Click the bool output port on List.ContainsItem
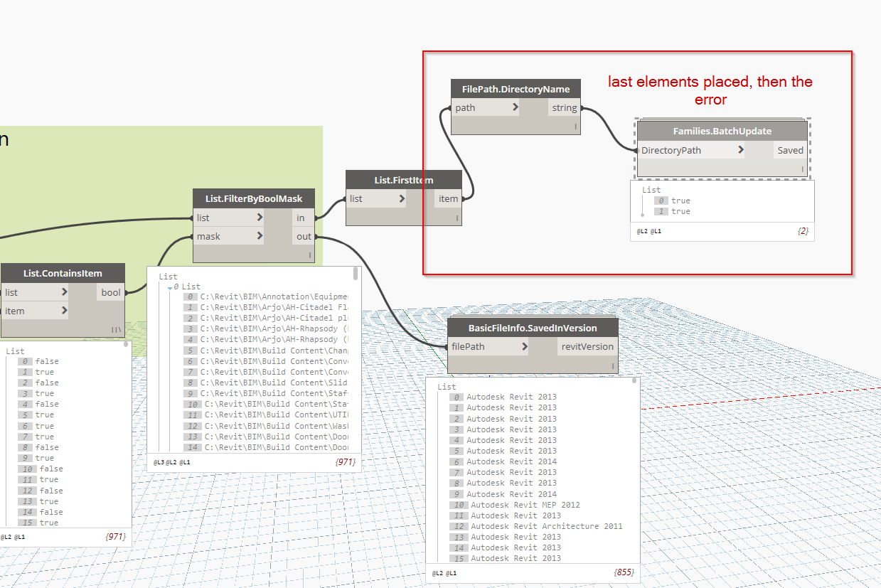The image size is (881, 588). [110, 292]
